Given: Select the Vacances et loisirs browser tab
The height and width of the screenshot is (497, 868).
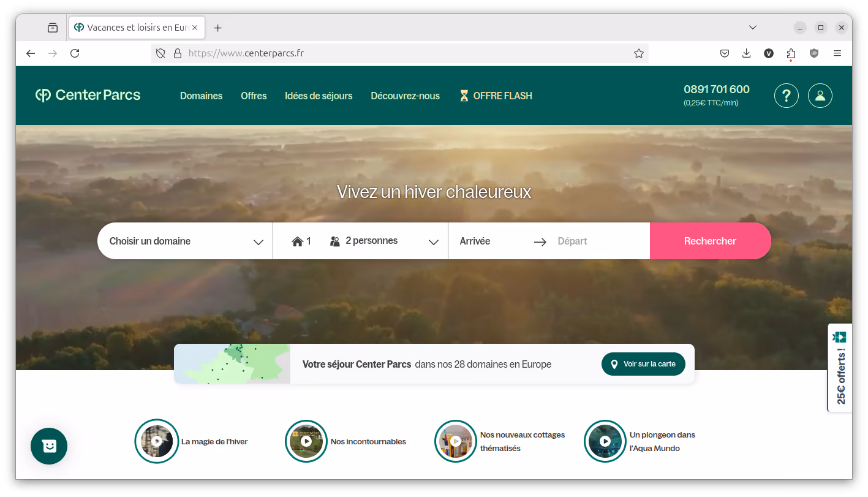Looking at the screenshot, I should pyautogui.click(x=137, y=28).
